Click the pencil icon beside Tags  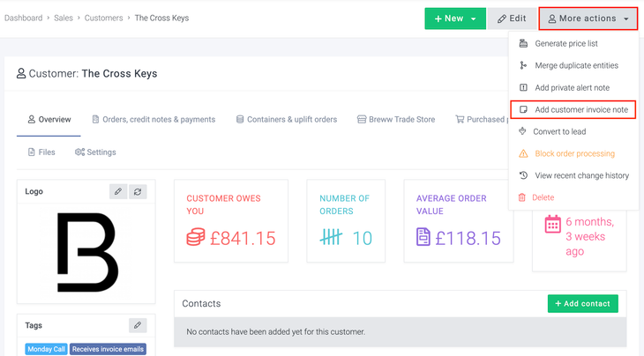click(x=138, y=325)
